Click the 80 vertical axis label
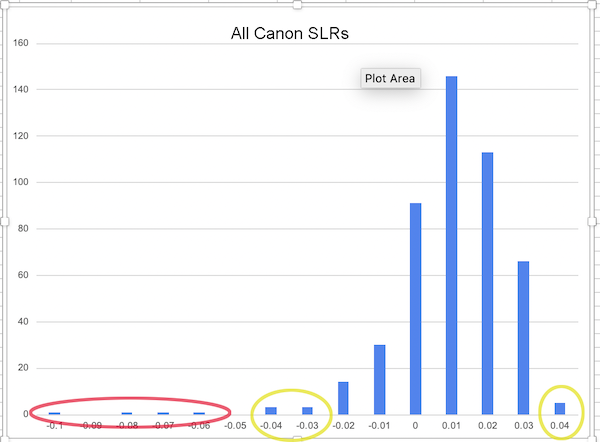 click(22, 229)
